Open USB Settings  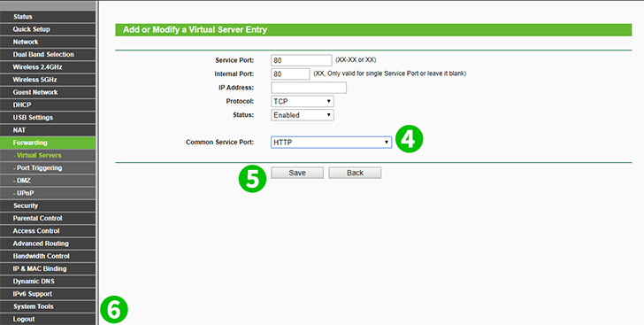48,118
